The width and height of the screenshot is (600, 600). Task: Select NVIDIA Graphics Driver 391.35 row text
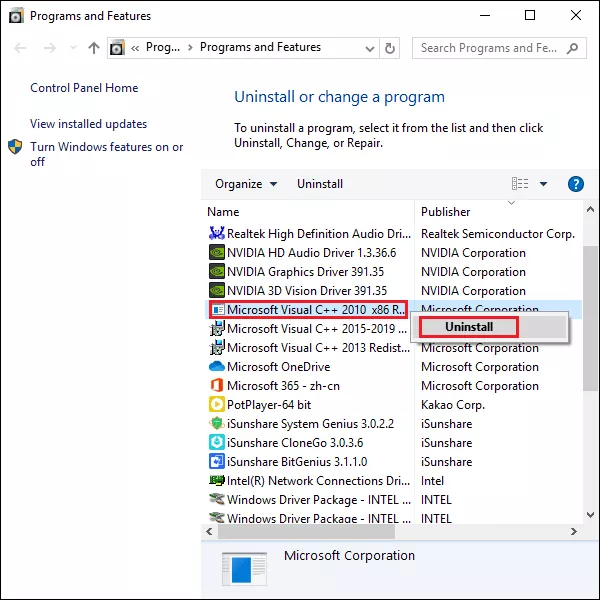coord(305,271)
